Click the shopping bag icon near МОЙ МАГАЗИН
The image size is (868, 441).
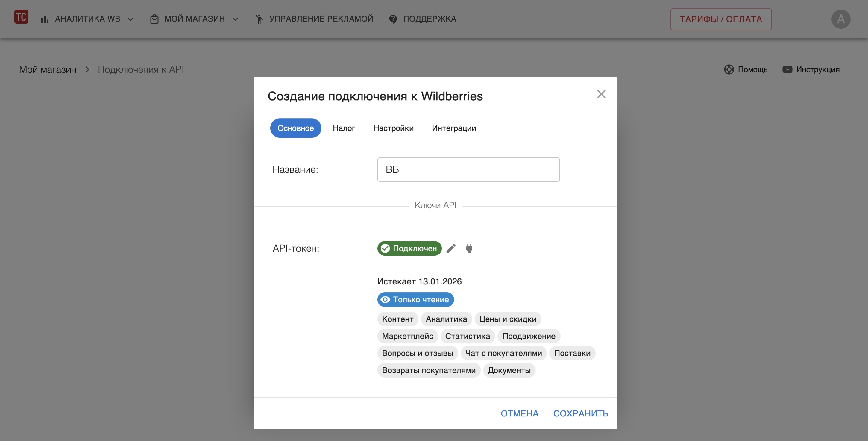coord(154,19)
